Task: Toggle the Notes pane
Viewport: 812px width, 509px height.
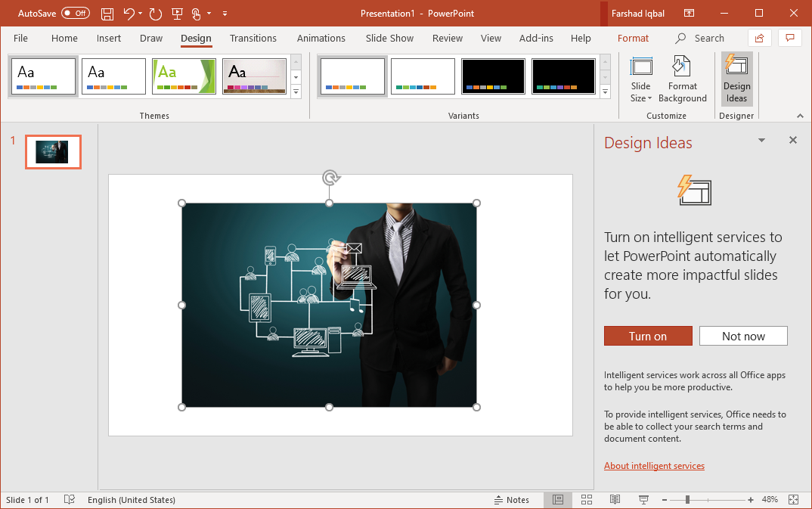Action: pos(513,499)
